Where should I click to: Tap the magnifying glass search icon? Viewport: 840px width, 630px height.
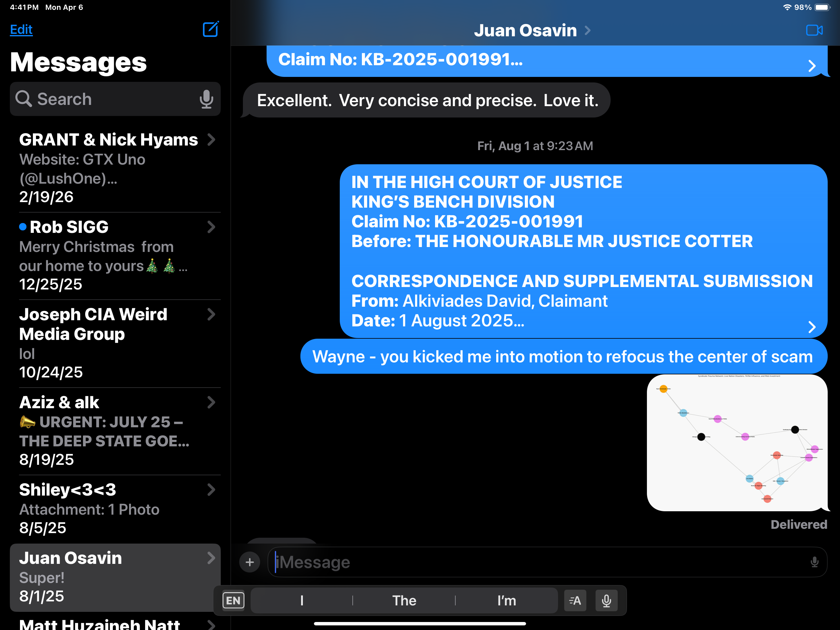pos(24,99)
